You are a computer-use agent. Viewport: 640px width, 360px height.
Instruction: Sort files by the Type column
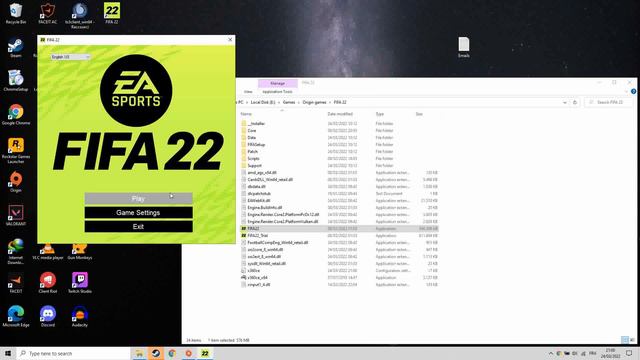(380, 114)
